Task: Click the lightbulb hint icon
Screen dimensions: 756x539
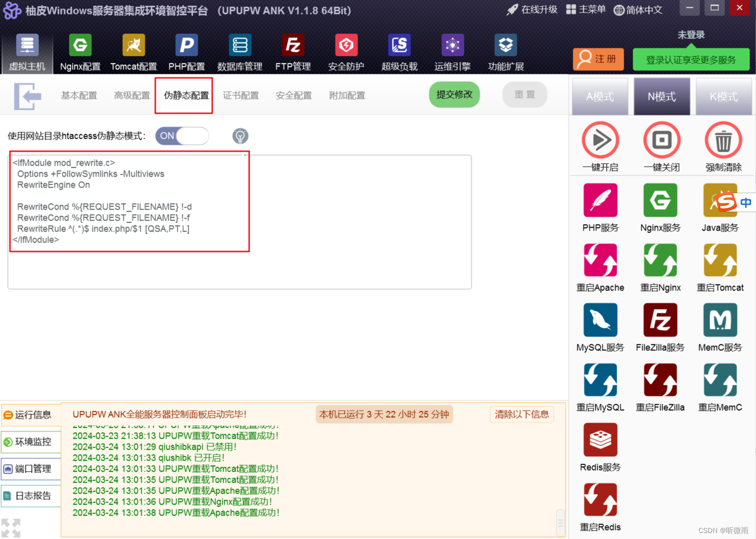Action: [x=240, y=136]
